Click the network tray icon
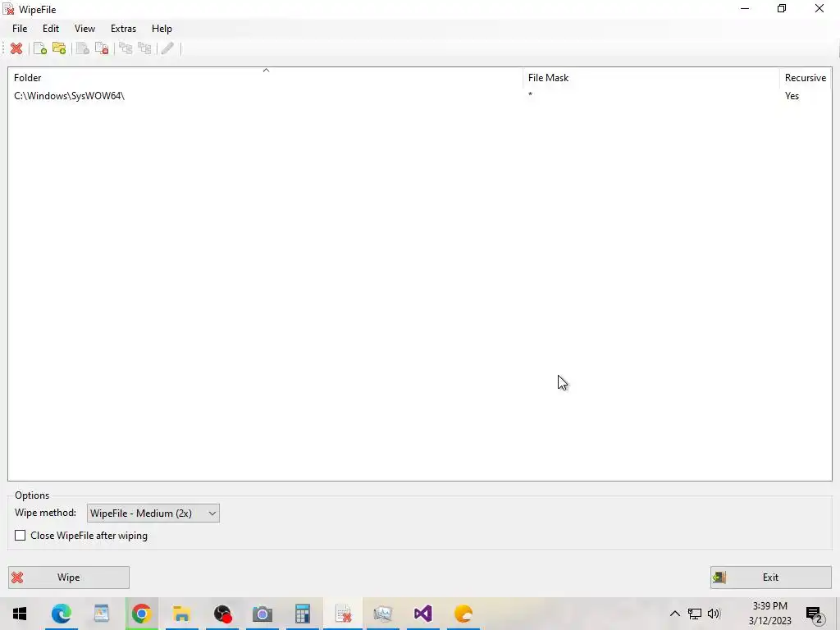The width and height of the screenshot is (840, 630). [x=695, y=614]
